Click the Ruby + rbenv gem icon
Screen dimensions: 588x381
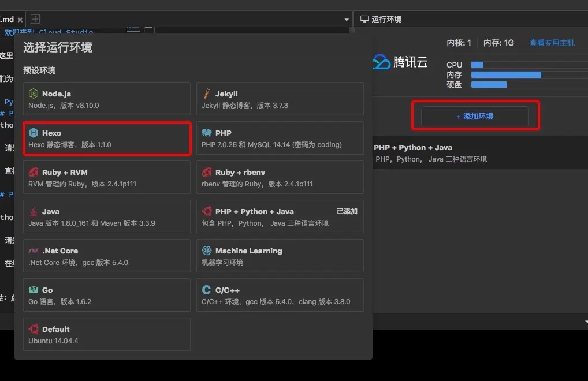(207, 172)
